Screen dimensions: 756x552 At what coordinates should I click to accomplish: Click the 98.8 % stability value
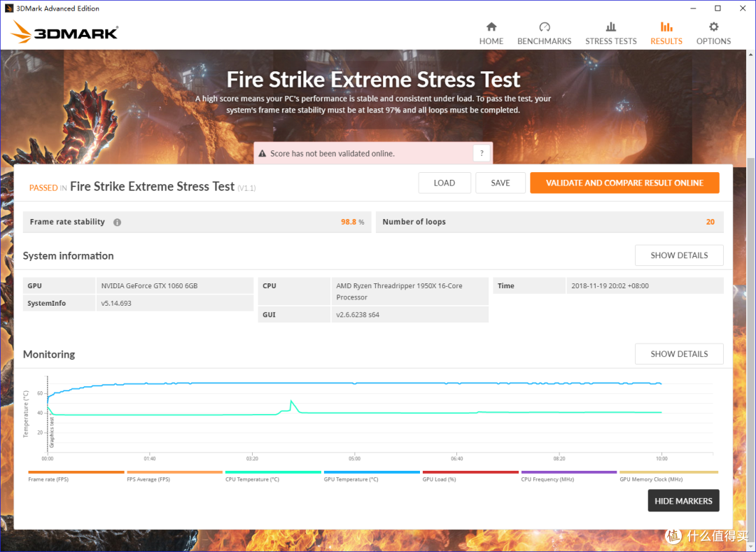point(352,222)
